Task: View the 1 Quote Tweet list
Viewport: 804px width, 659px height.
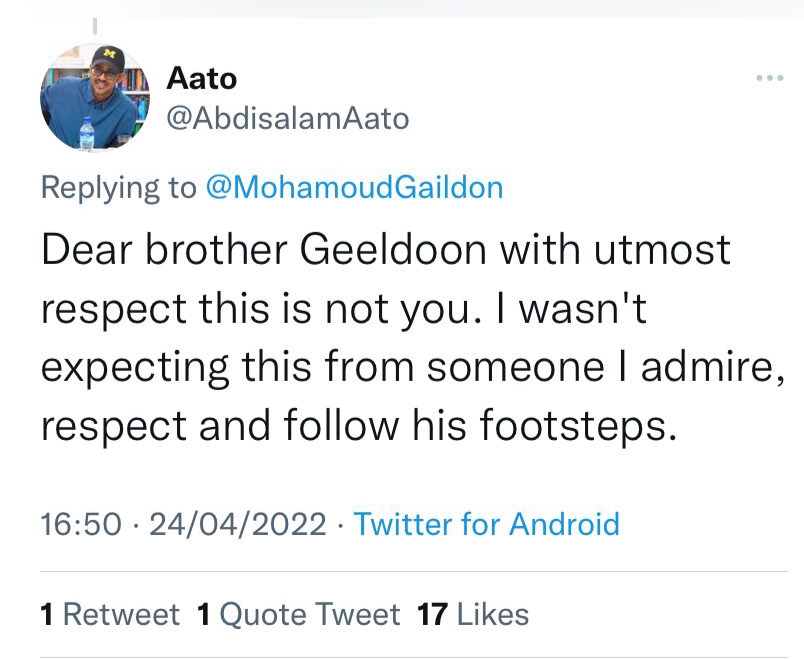Action: coord(299,613)
